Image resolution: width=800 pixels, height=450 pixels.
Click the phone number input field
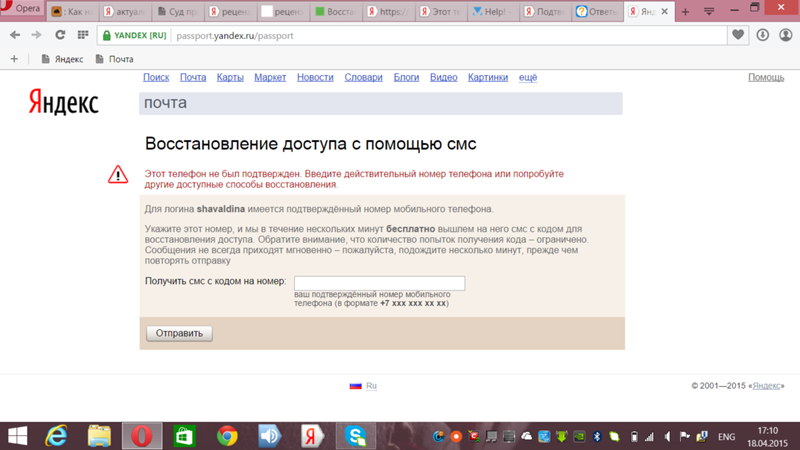(379, 283)
